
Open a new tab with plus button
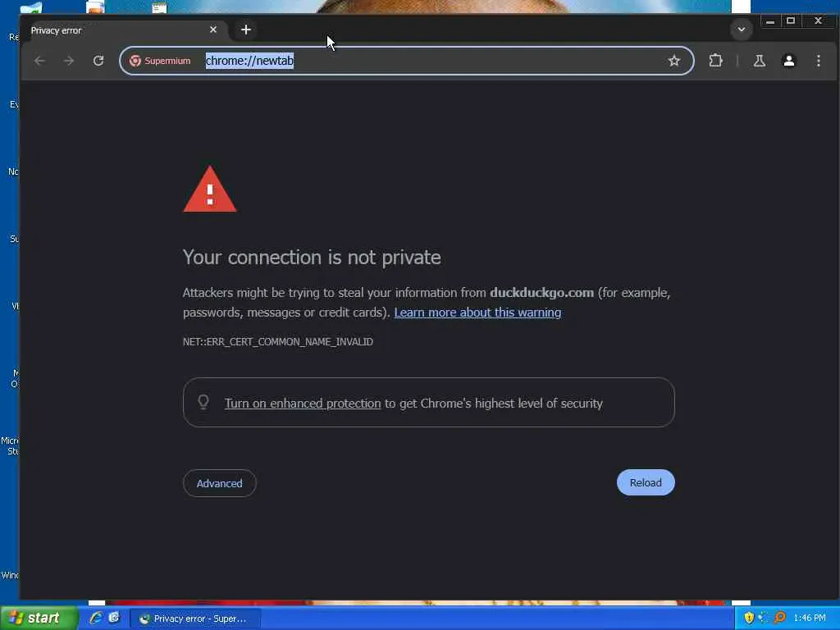(246, 30)
